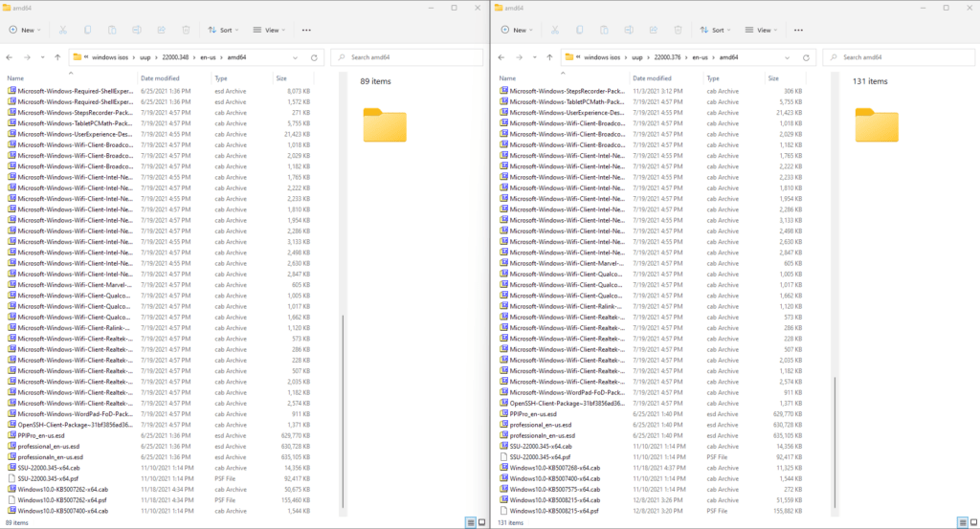Click the Copy icon in left window toolbar
This screenshot has width=980, height=529.
[x=87, y=30]
